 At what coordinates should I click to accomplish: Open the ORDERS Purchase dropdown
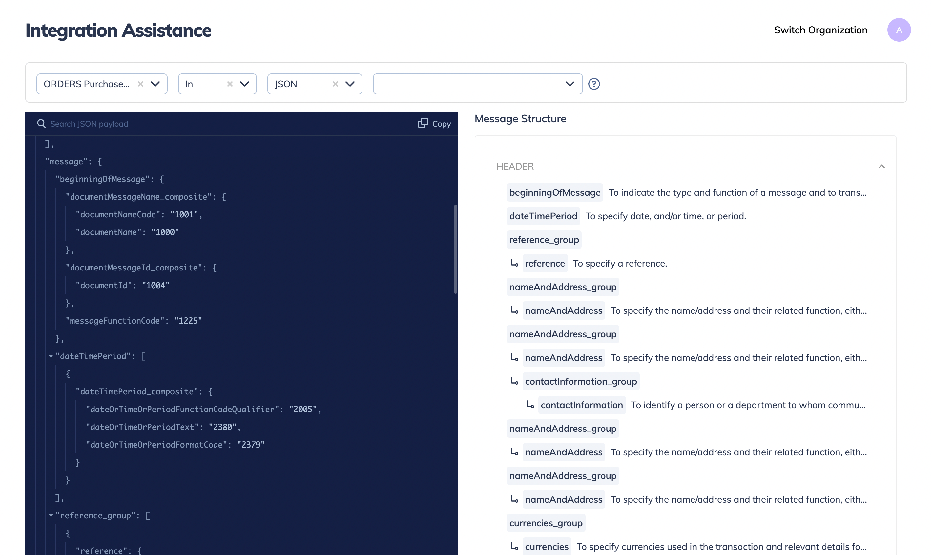(x=155, y=84)
